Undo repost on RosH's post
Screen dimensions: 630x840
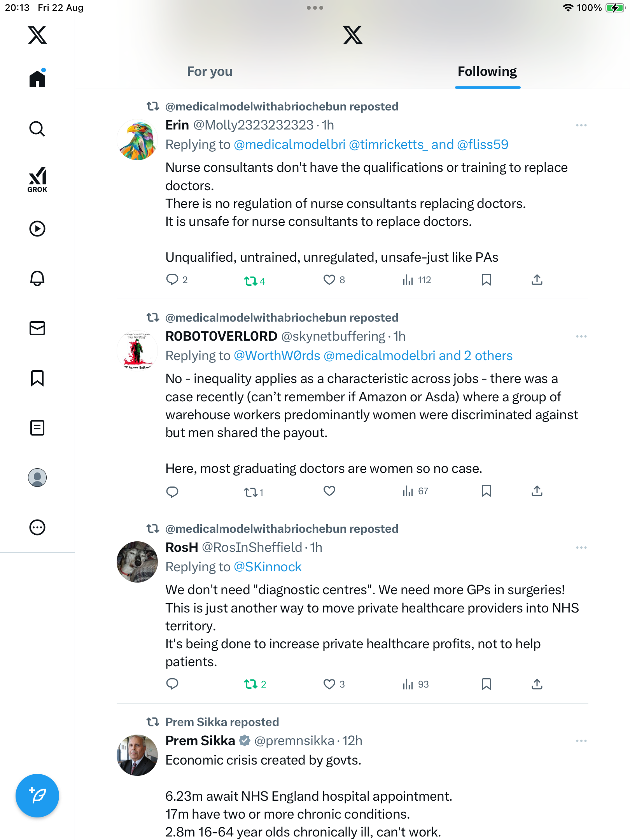pyautogui.click(x=251, y=684)
